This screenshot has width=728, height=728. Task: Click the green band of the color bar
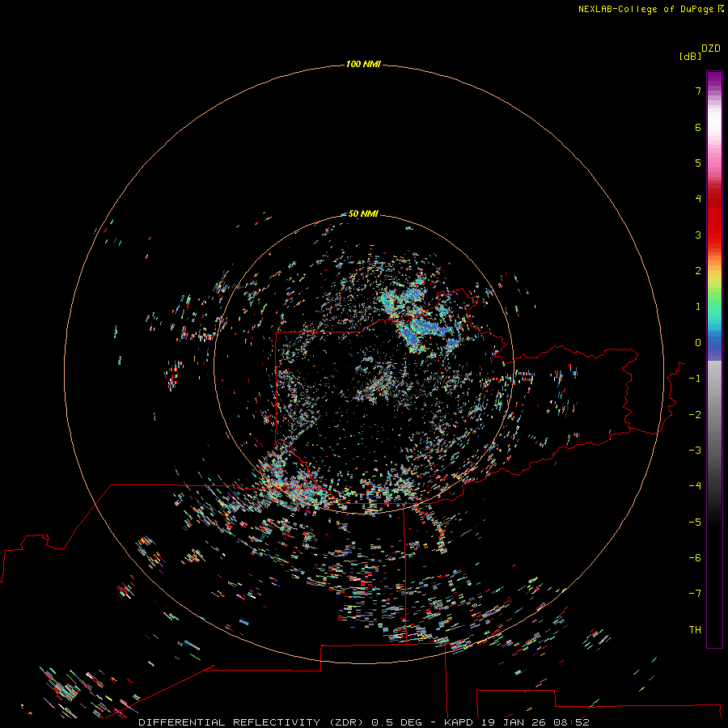click(714, 297)
